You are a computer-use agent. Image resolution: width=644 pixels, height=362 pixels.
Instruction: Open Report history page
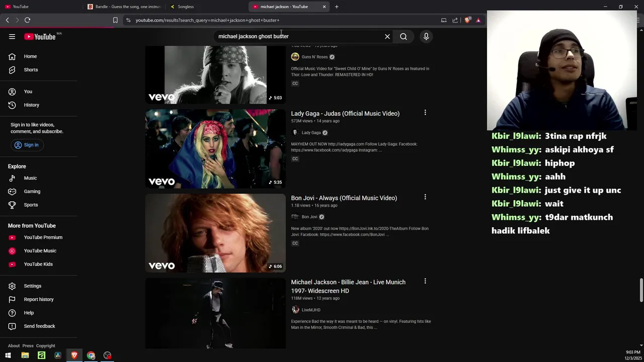pyautogui.click(x=39, y=300)
